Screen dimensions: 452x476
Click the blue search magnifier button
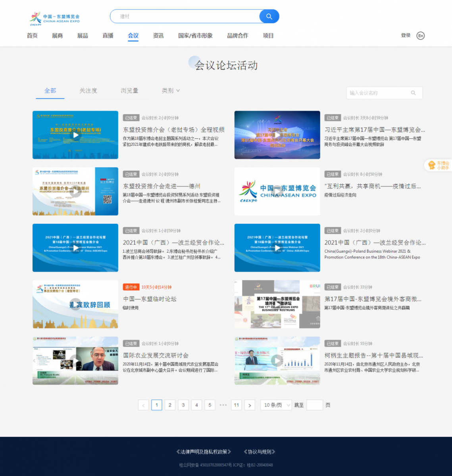click(x=269, y=16)
